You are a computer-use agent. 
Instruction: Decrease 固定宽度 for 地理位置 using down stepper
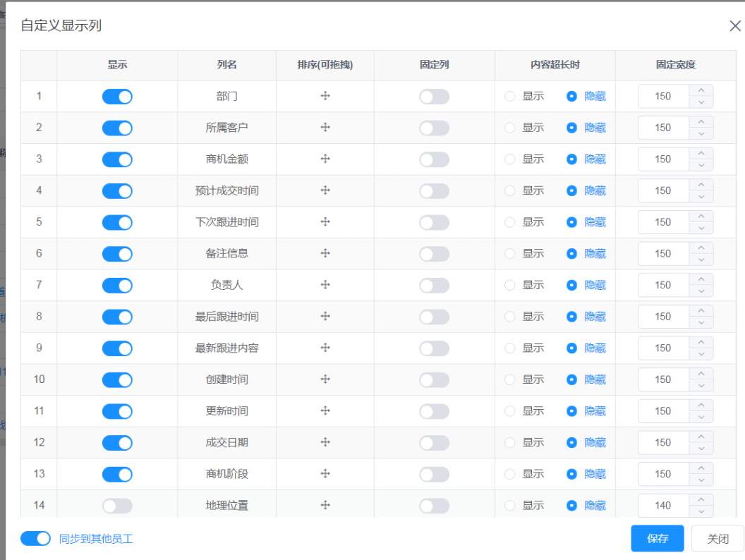click(701, 510)
